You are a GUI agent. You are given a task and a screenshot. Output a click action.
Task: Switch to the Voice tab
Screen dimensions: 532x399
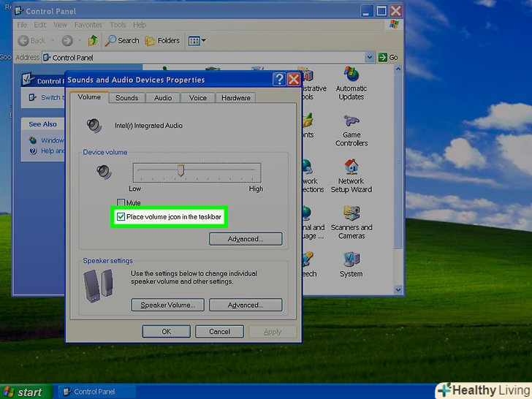tap(198, 98)
